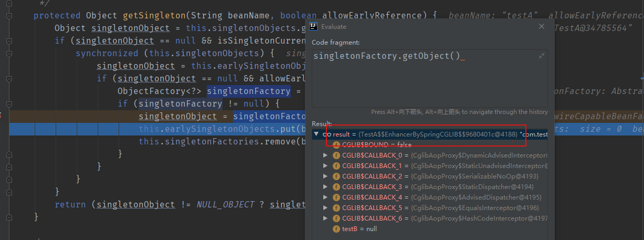Expand the CGLIB$CALLBACK_4 node
644x240 pixels.
[x=325, y=197]
